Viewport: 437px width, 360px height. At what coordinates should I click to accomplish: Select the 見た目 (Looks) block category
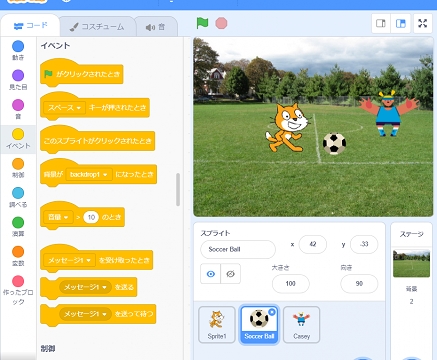coord(18,80)
